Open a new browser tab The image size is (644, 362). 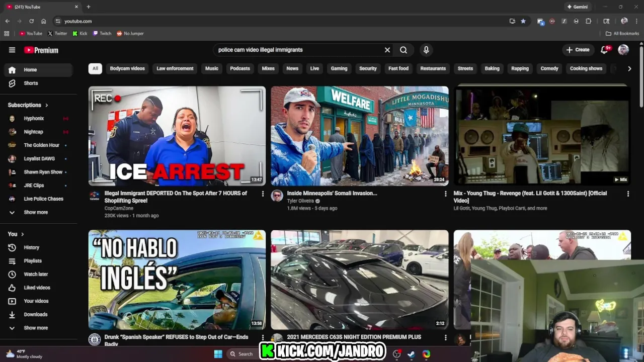89,7
